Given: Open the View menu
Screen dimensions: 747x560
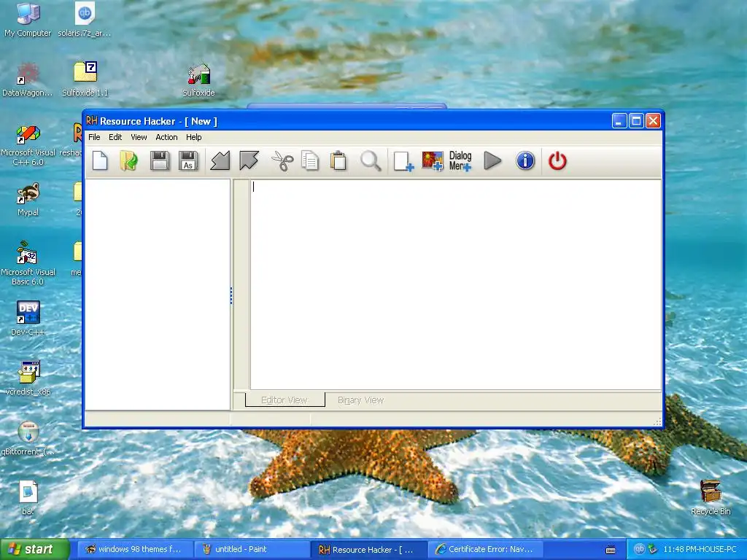Looking at the screenshot, I should [x=139, y=137].
